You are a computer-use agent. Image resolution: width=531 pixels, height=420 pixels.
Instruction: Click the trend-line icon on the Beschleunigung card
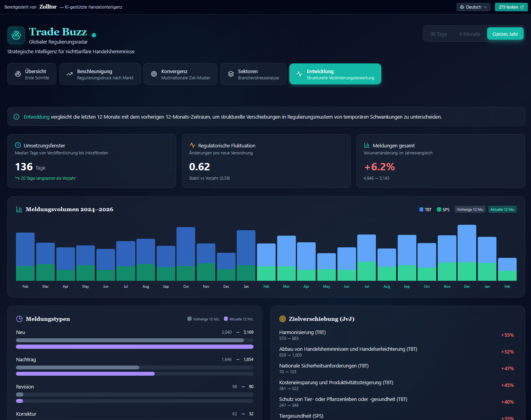coord(69,73)
